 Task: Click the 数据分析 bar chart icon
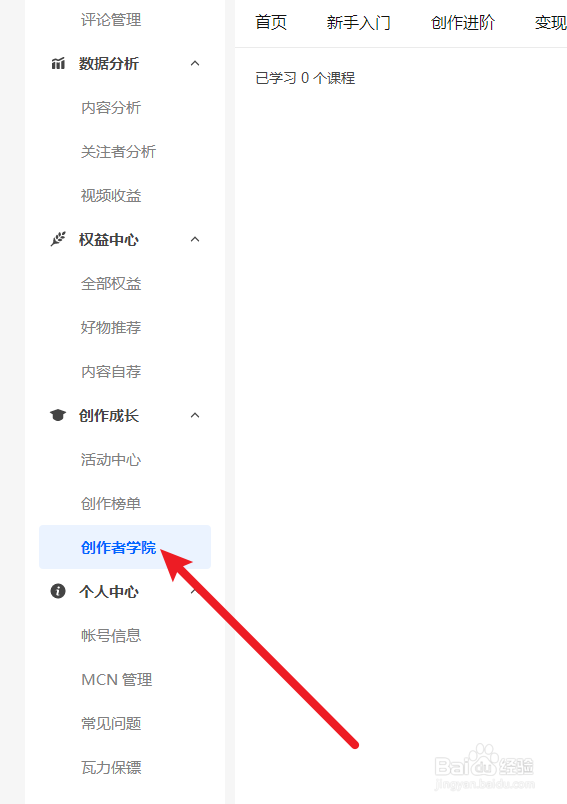coord(58,64)
